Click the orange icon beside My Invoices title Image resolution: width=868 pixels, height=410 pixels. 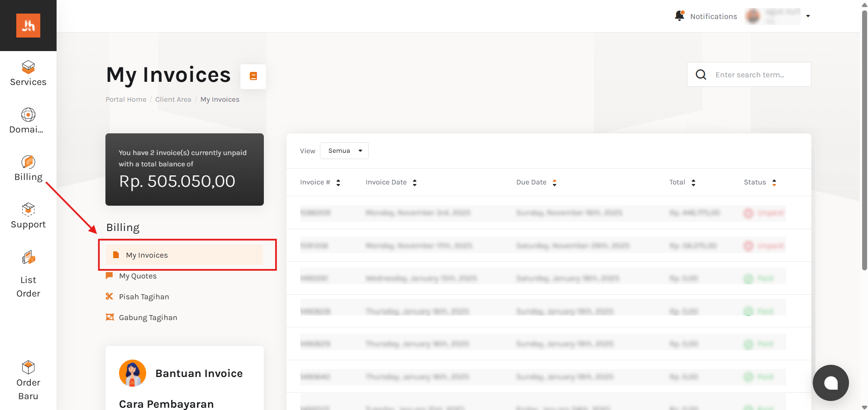(253, 76)
